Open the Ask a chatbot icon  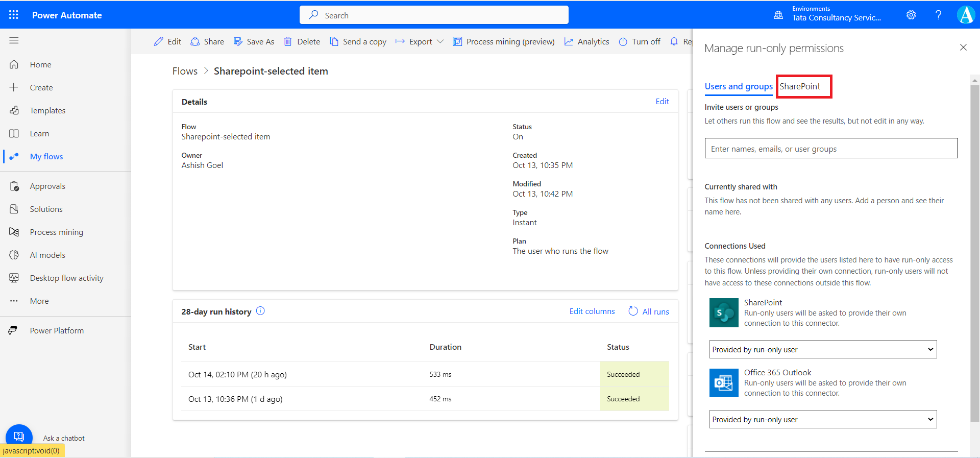pyautogui.click(x=19, y=437)
